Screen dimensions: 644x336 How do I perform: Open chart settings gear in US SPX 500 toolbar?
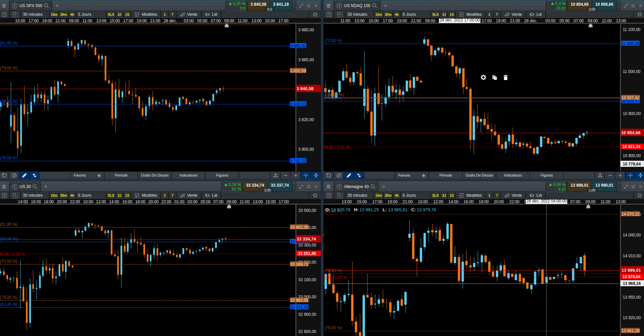315,15
